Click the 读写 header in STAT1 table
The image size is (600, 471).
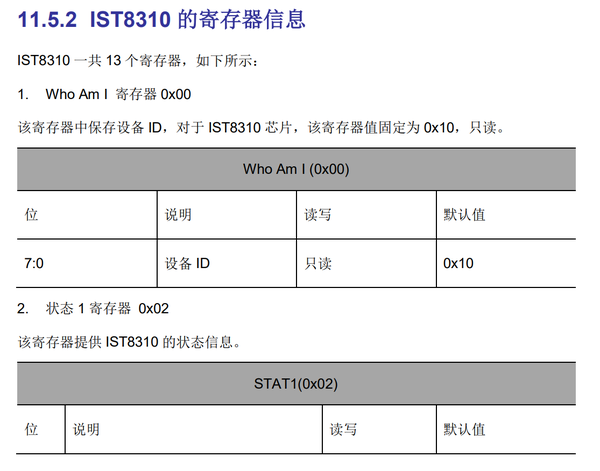[345, 430]
